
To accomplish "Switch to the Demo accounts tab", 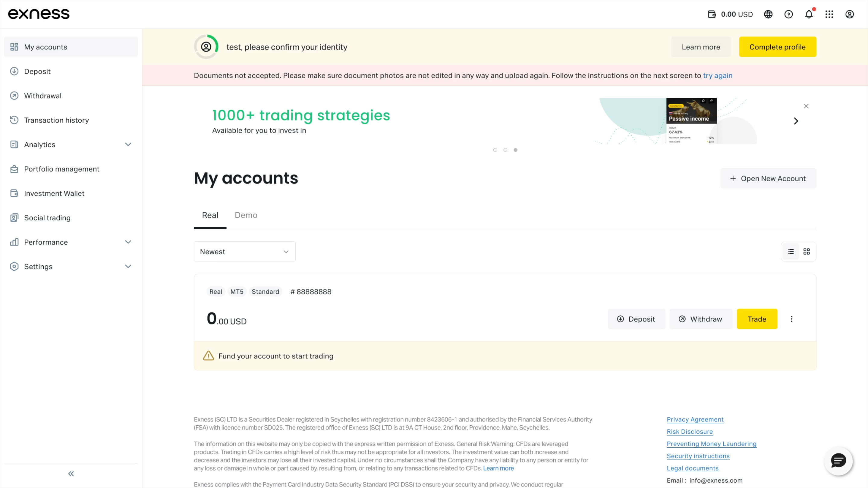I will 246,215.
